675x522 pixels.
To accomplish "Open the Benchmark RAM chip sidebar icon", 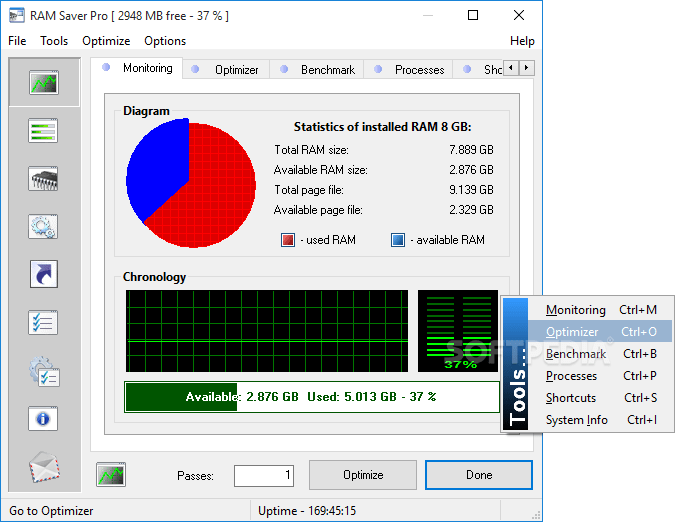I will tap(43, 179).
